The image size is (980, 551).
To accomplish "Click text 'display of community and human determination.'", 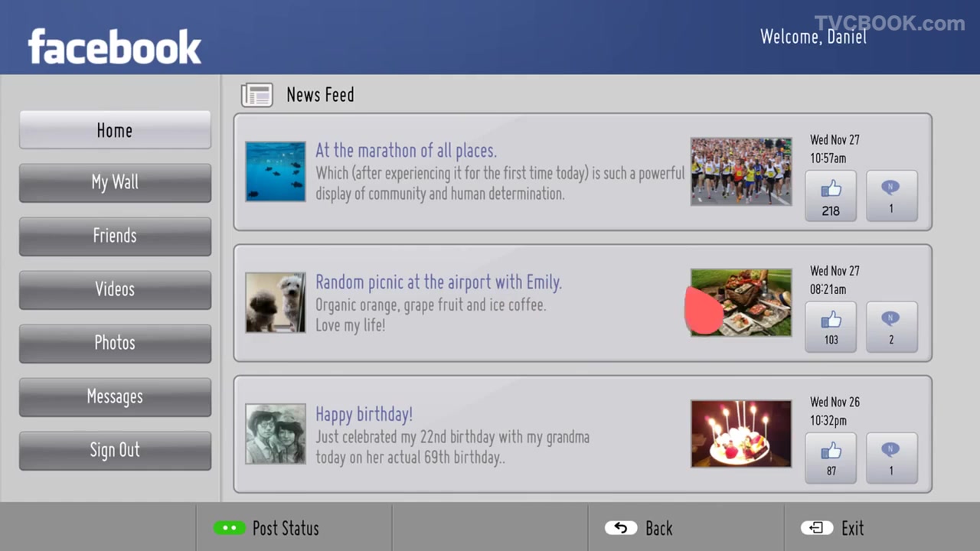I will point(440,194).
